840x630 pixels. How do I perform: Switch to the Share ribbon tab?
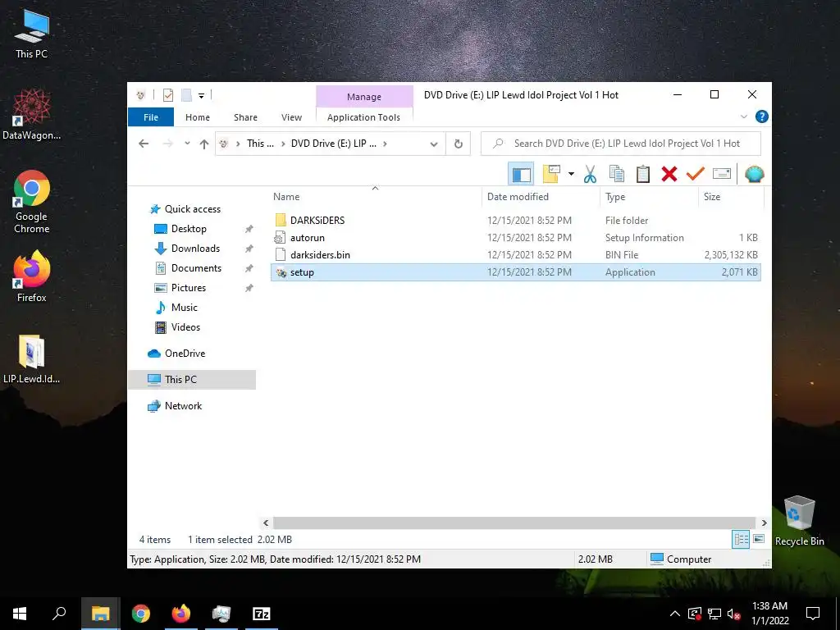pos(245,117)
